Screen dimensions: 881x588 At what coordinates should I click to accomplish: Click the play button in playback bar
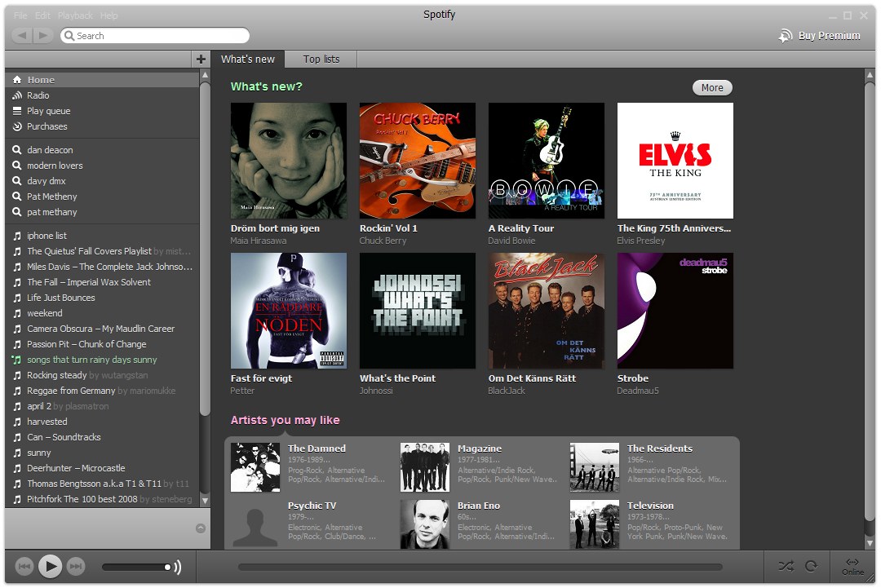coord(50,566)
